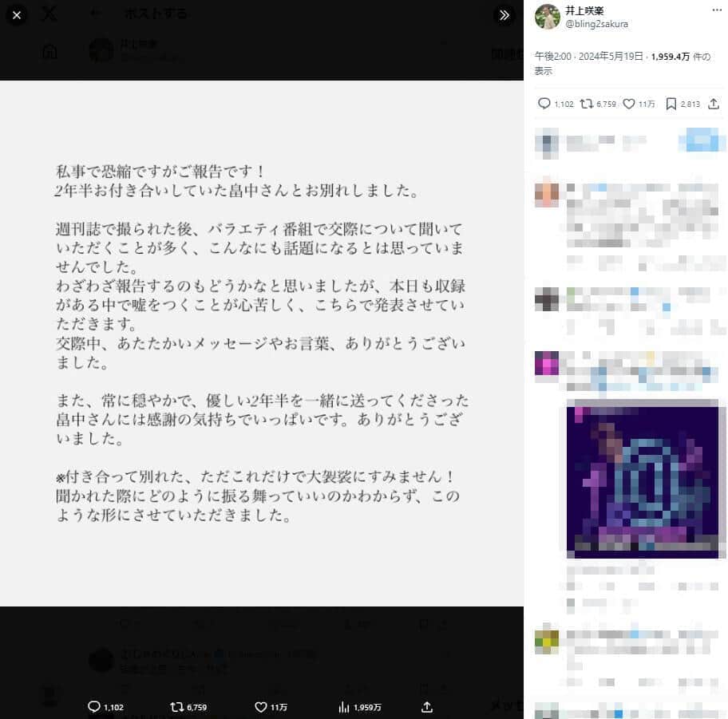The height and width of the screenshot is (719, 728).
Task: Like the post via side panel heart
Action: tap(627, 103)
